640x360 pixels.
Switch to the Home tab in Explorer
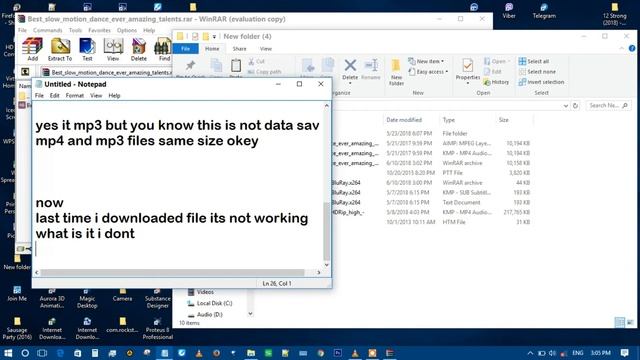(x=212, y=49)
